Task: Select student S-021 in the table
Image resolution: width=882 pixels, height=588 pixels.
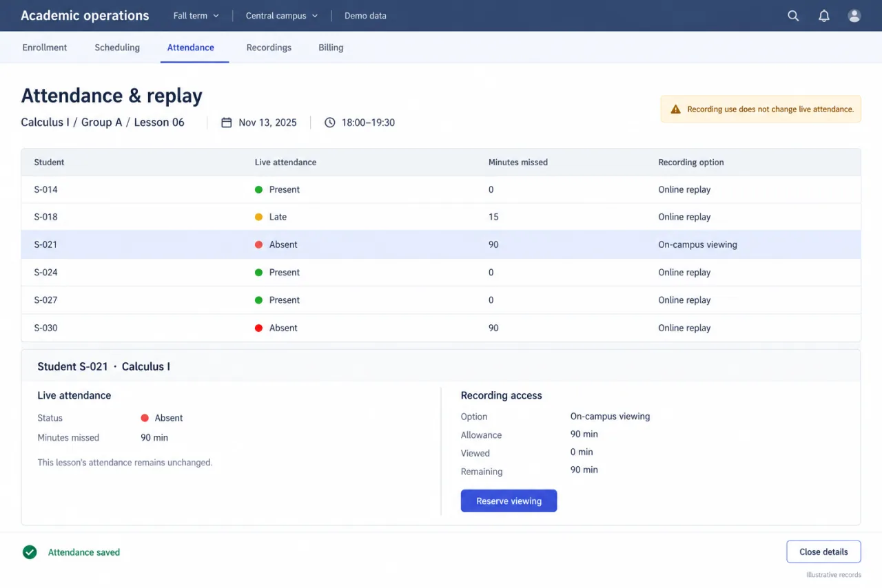Action: tap(441, 244)
